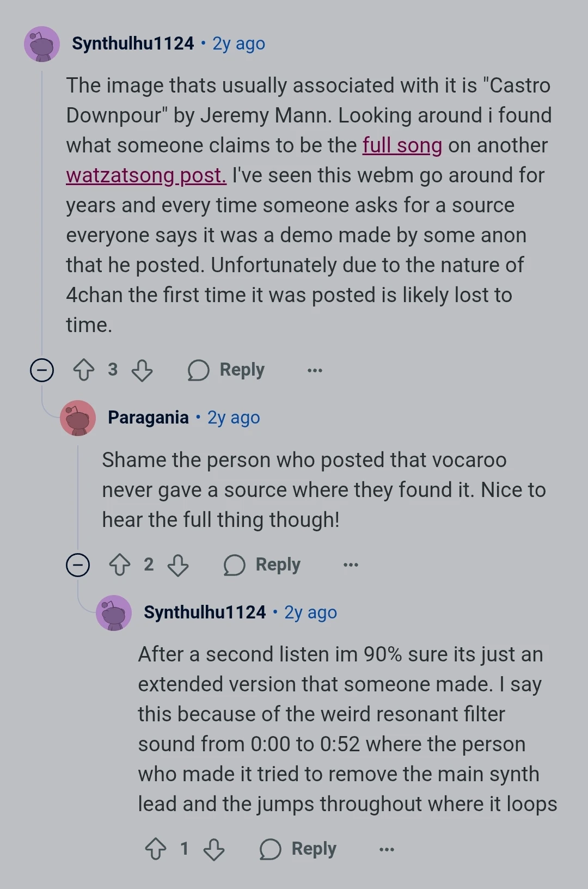Upvote Paragania's vocaroo comment
588x889 pixels.
pyautogui.click(x=120, y=565)
